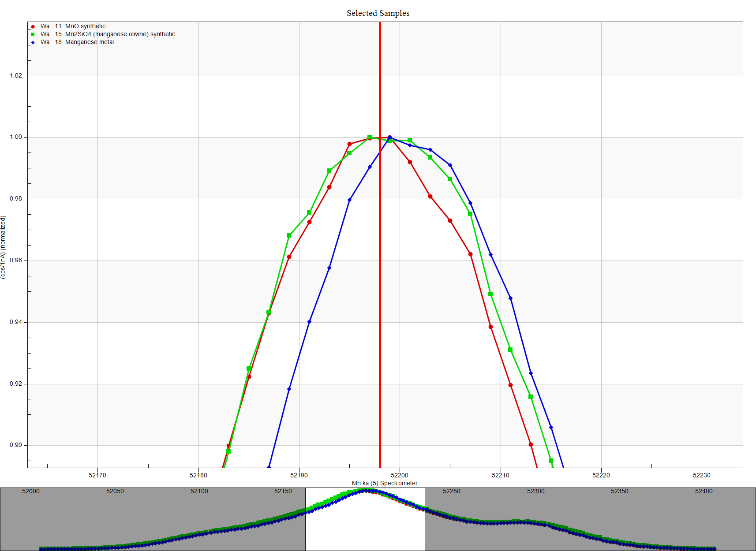This screenshot has width=756, height=551.
Task: Click the "Selected Samples" chart title
Action: point(378,13)
